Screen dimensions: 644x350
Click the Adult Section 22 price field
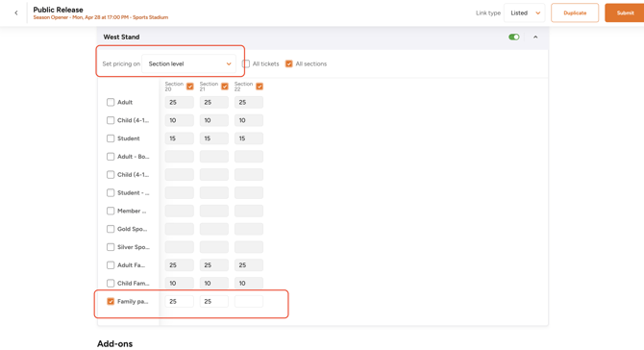click(x=249, y=102)
